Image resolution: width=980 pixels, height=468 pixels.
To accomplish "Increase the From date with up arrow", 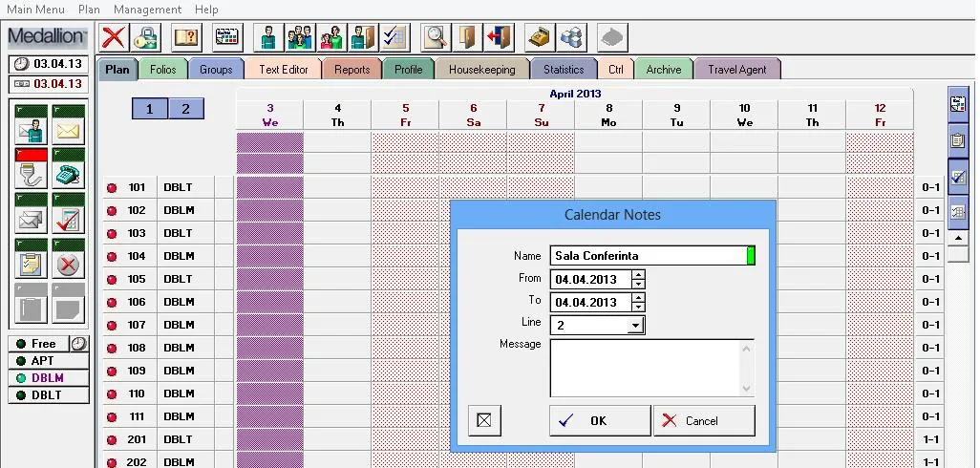I will pyautogui.click(x=638, y=275).
